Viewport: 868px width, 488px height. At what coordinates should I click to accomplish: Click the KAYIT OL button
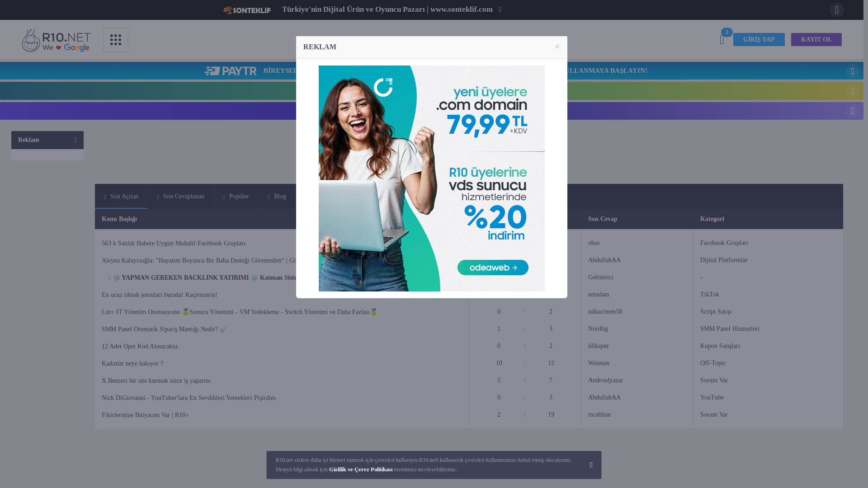pos(816,40)
